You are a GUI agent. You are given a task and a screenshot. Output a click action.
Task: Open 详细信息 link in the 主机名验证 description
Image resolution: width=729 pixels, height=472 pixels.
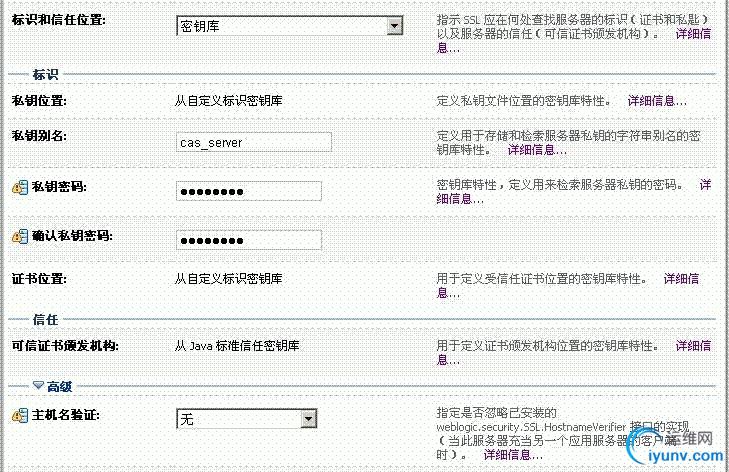coord(514,455)
